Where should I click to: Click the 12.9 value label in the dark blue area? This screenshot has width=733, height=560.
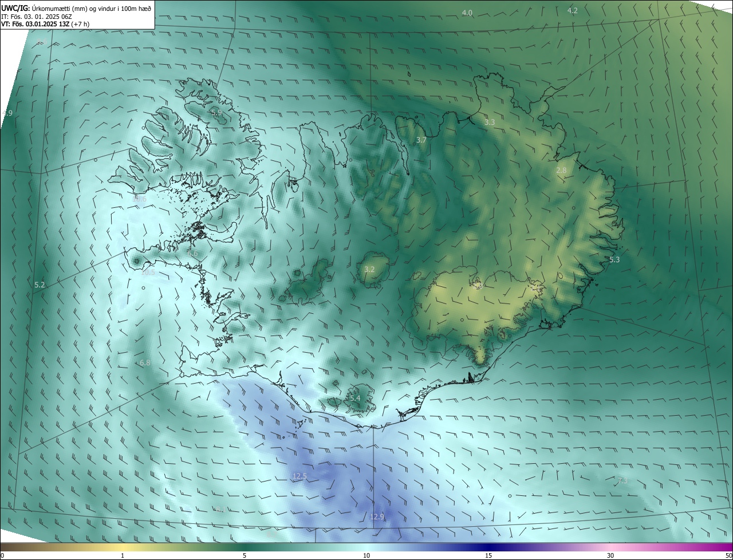[377, 517]
